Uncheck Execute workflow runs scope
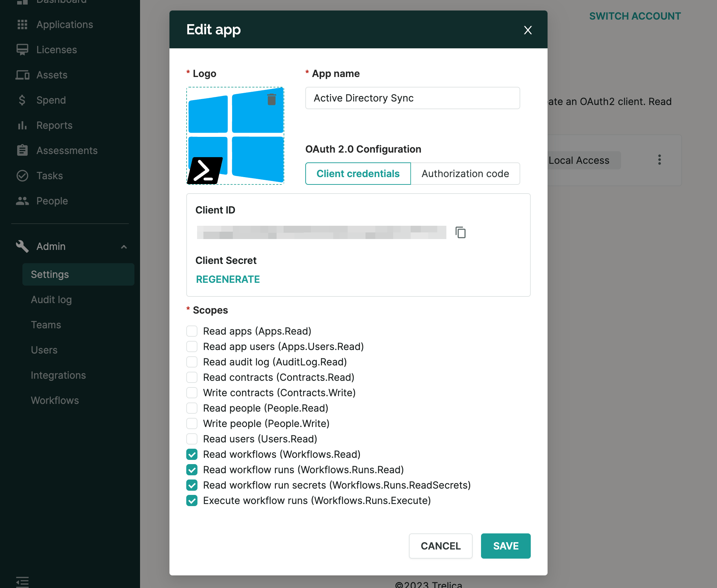This screenshot has height=588, width=717. click(x=192, y=500)
